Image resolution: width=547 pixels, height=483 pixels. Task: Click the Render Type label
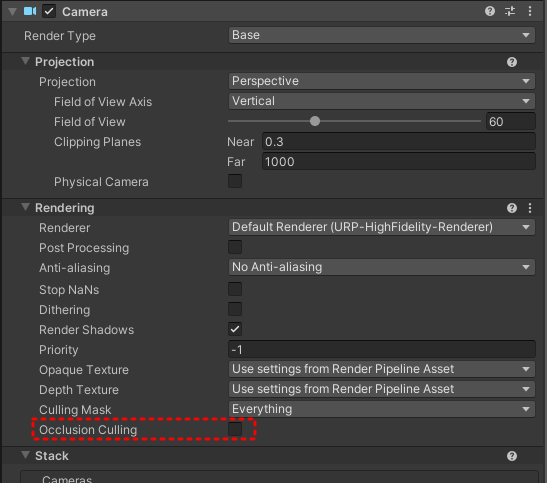click(x=60, y=36)
